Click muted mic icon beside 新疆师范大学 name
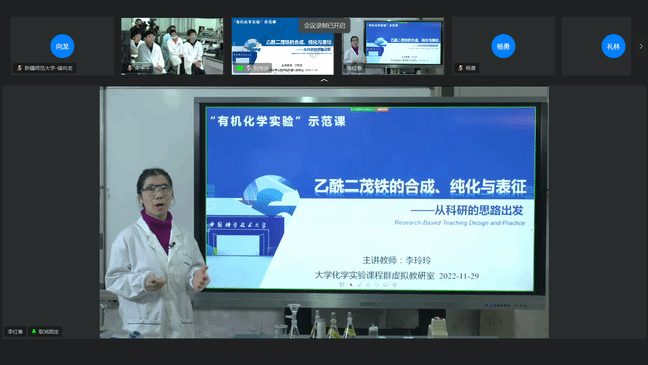The width and height of the screenshot is (648, 365). 19,68
